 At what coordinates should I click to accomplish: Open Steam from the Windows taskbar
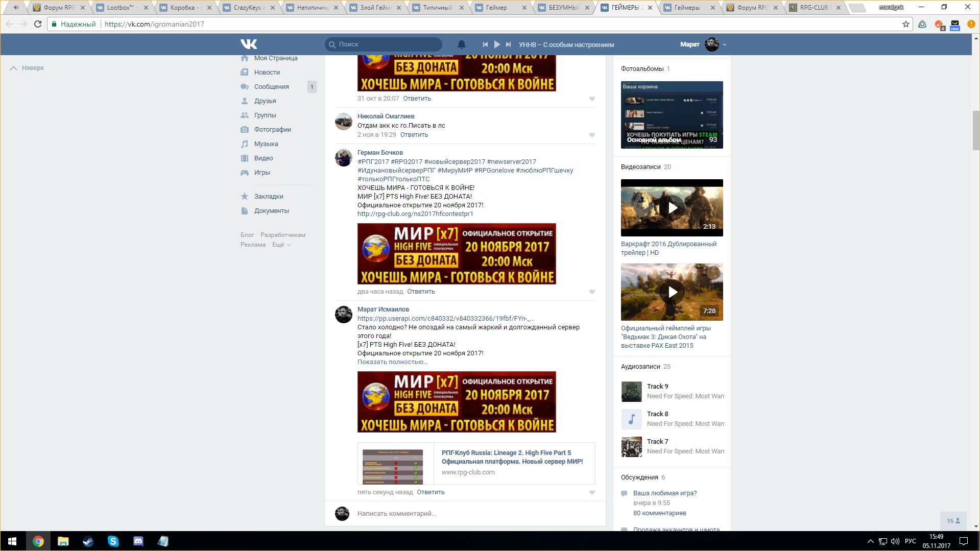tap(88, 541)
